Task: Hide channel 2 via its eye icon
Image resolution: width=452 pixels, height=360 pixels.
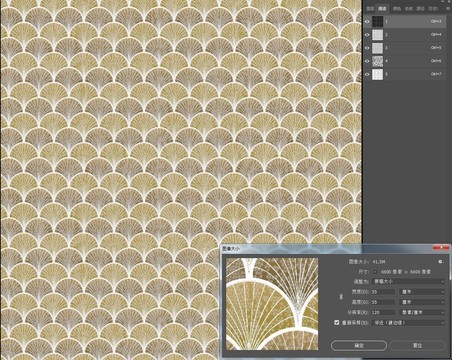Action: 367,35
